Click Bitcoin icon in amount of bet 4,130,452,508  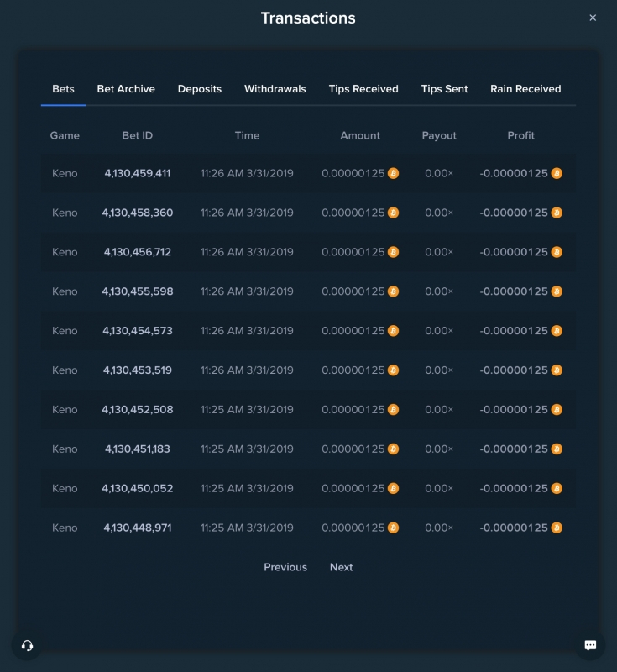393,410
